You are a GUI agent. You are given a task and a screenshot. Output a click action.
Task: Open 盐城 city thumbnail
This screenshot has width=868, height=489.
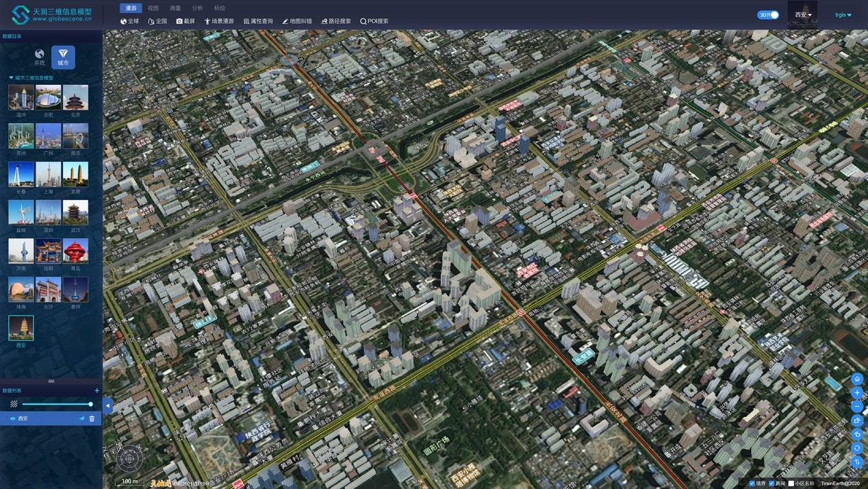click(21, 213)
